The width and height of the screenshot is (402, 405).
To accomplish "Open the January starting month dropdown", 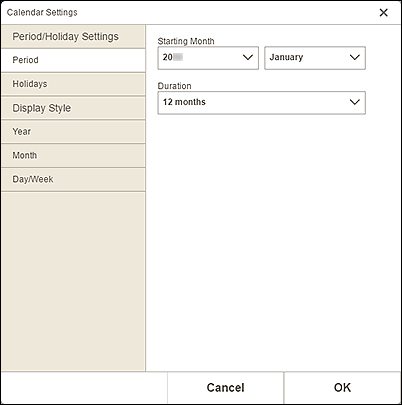I will tap(315, 58).
